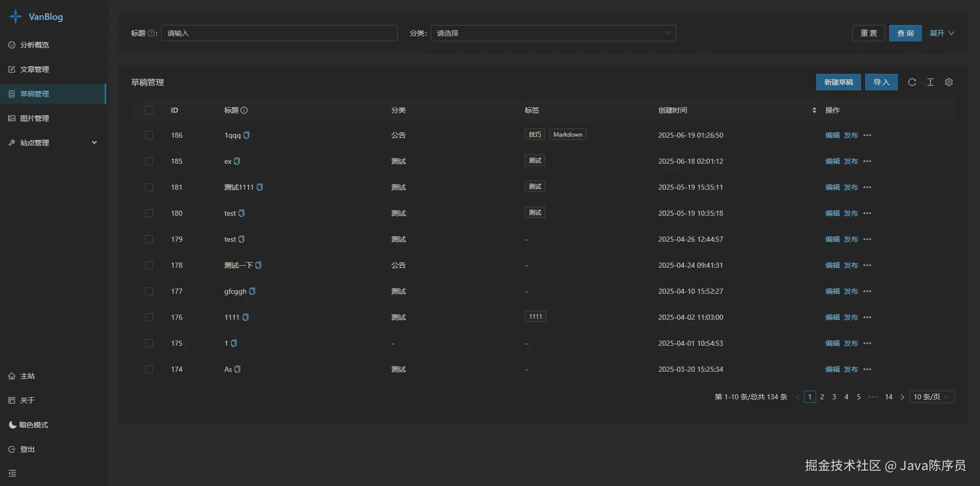Open more actions for draft 185
This screenshot has height=486, width=980.
coord(867,161)
